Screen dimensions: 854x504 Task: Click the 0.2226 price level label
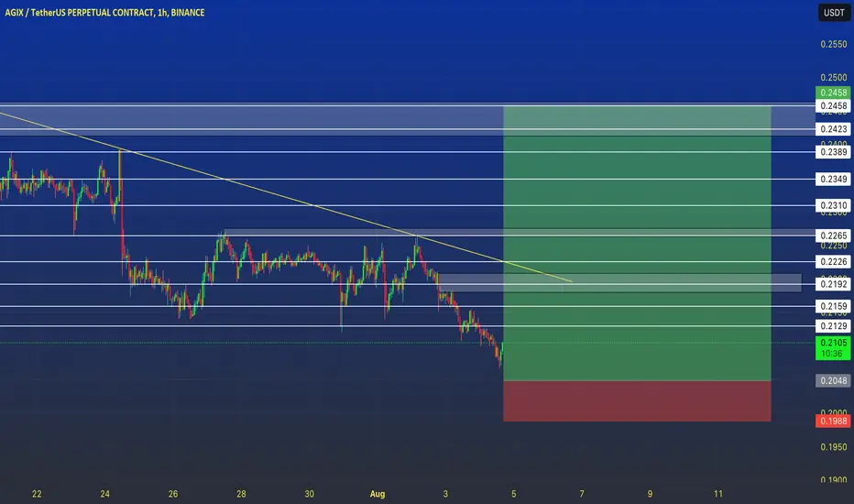tap(833, 262)
